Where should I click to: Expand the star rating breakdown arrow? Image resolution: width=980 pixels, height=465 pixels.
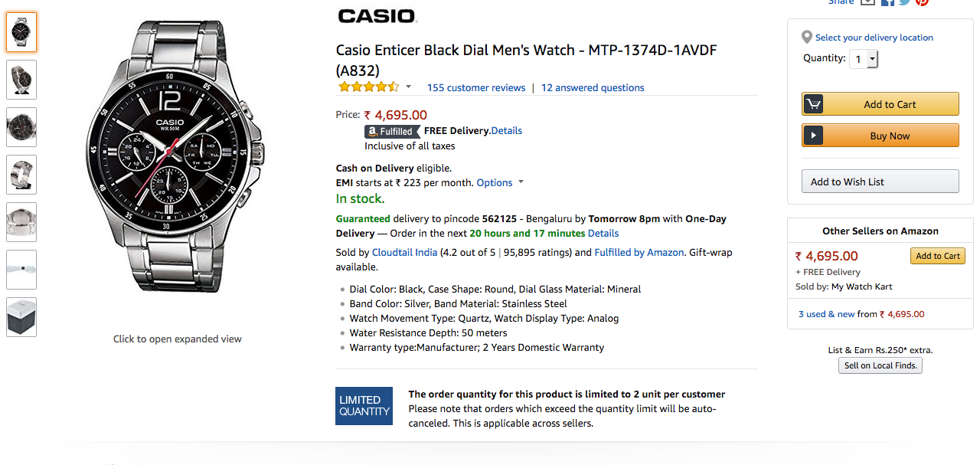tap(409, 87)
